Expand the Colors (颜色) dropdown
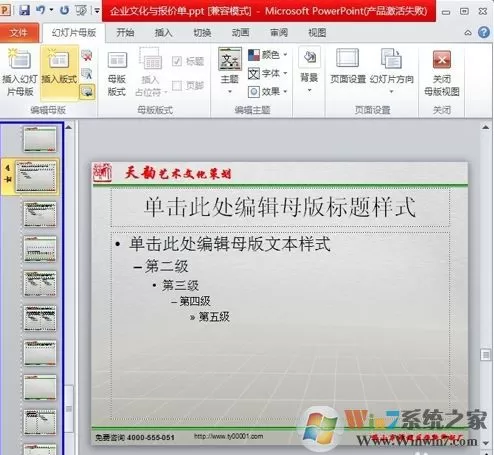494x455 pixels. click(x=267, y=55)
